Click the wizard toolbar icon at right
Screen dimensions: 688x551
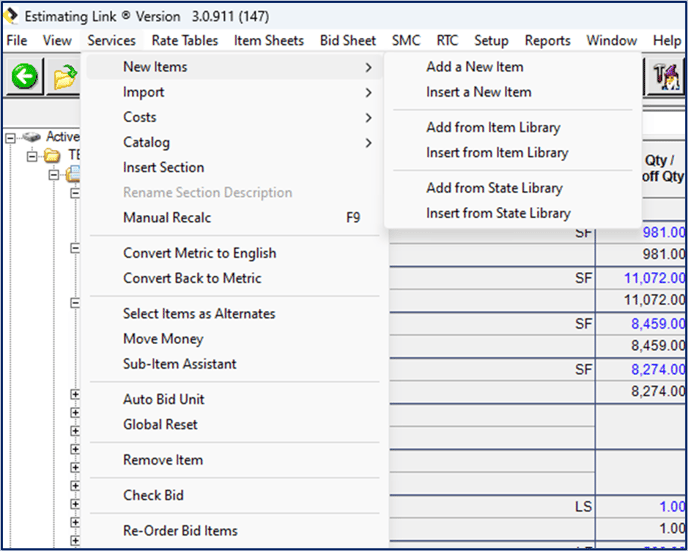pos(665,76)
